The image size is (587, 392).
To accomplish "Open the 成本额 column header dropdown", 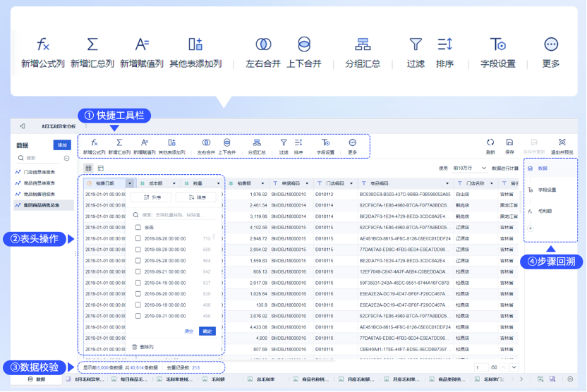I will (174, 183).
